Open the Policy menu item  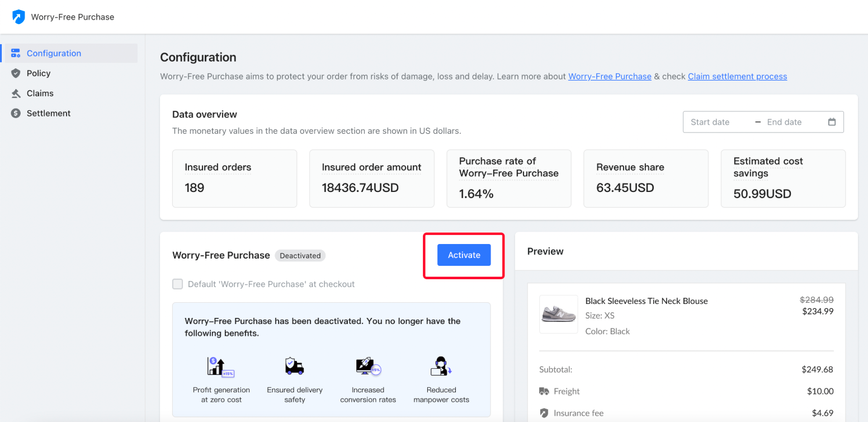(x=39, y=73)
